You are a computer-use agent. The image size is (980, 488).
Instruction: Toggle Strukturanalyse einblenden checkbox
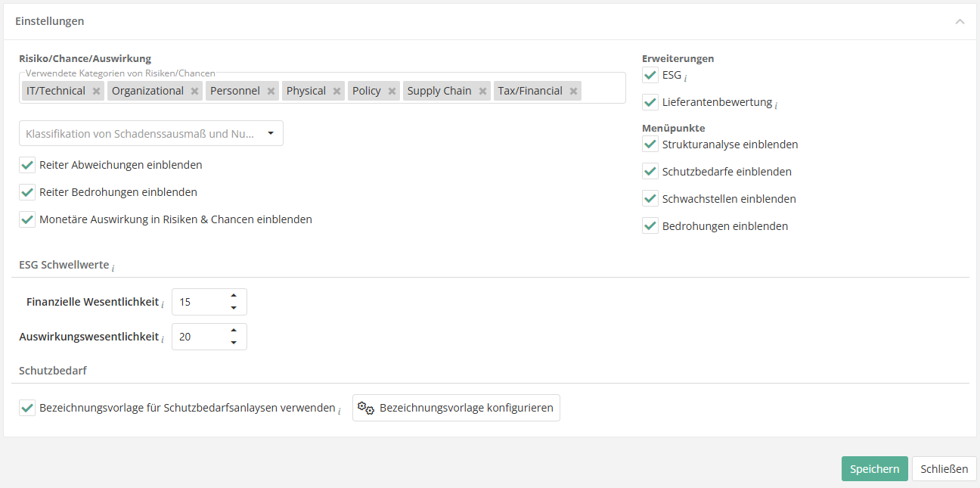pos(650,145)
